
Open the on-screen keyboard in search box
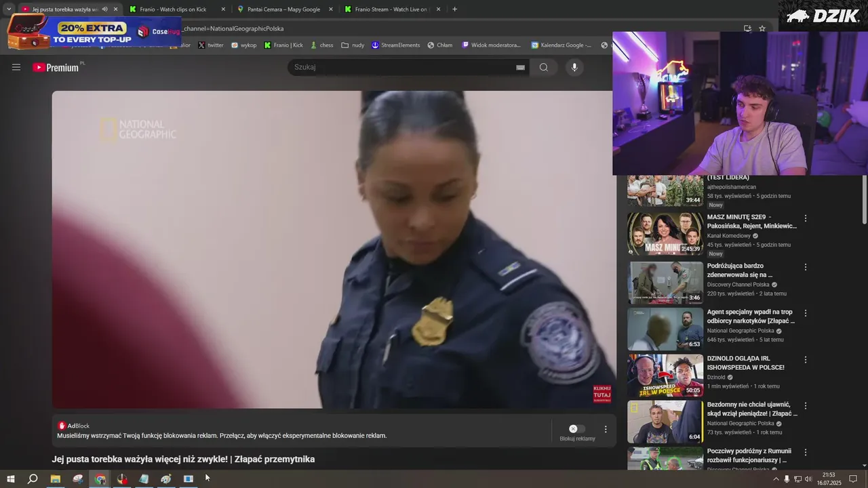[x=520, y=67]
